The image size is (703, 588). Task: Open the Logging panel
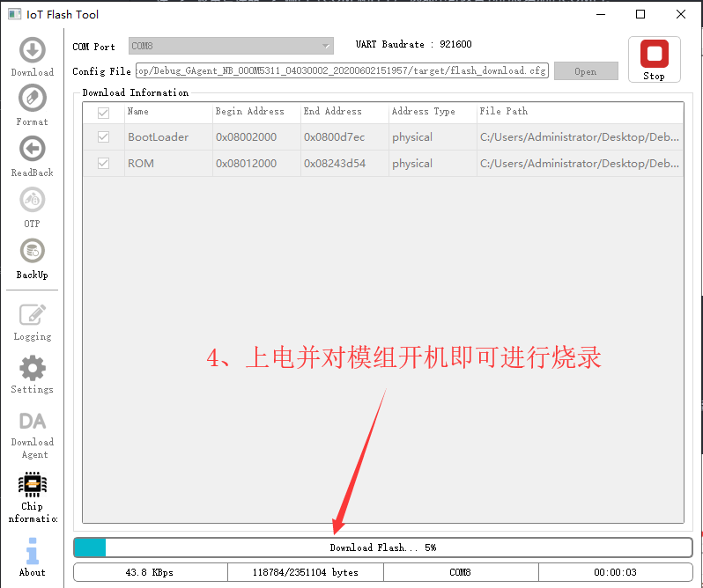click(33, 320)
